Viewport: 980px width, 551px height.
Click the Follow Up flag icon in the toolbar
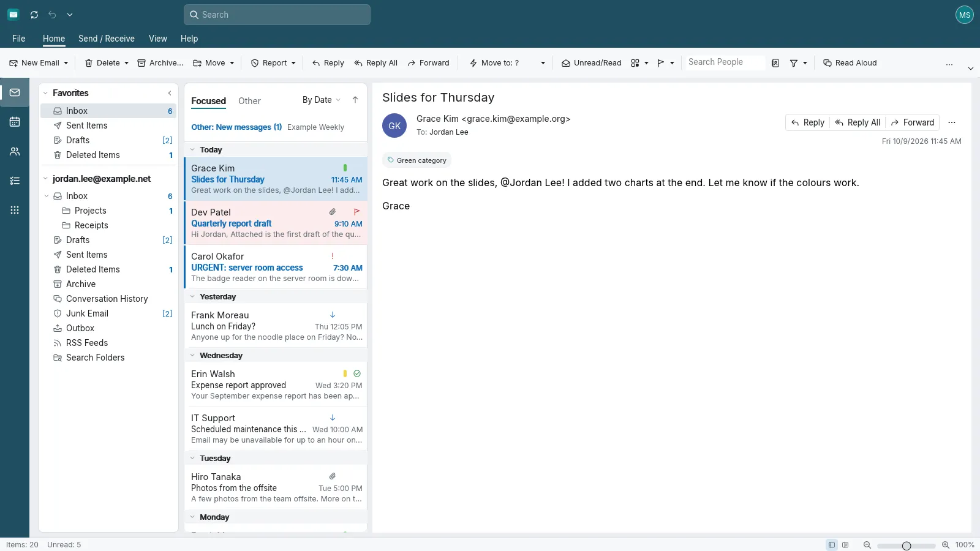click(660, 63)
